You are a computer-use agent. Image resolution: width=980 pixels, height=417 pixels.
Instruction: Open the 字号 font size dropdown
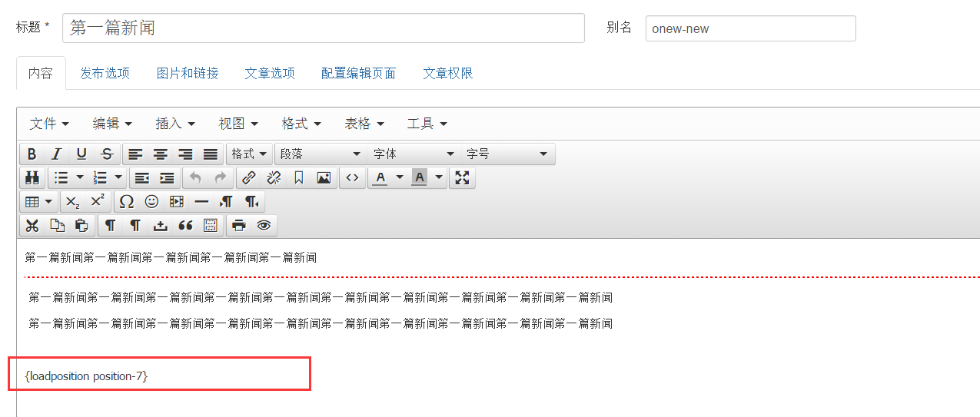point(508,154)
